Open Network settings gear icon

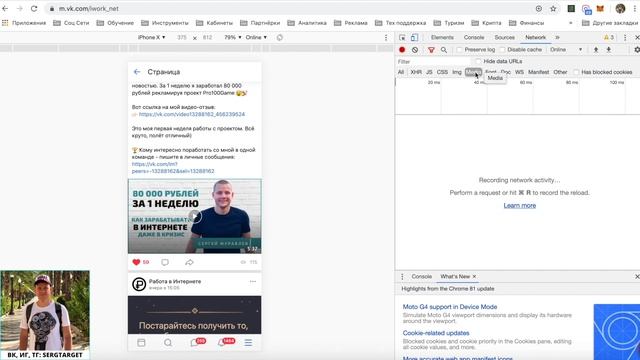pos(637,50)
